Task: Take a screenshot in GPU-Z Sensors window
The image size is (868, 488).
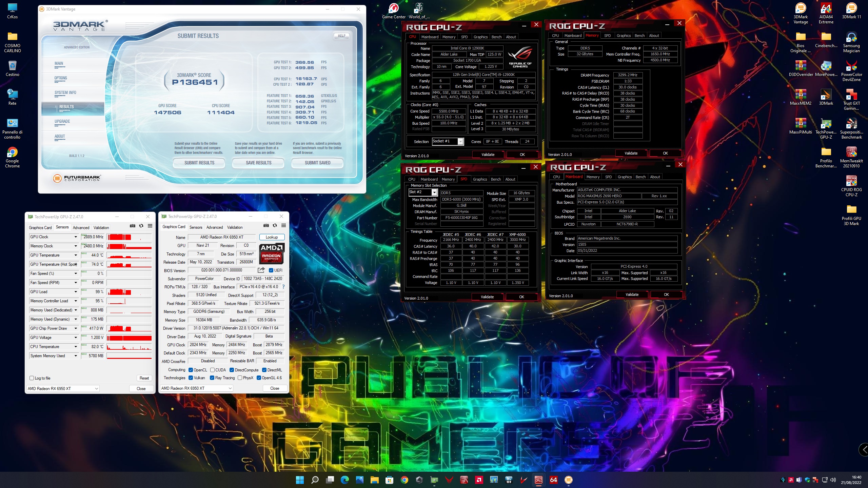Action: (x=133, y=226)
